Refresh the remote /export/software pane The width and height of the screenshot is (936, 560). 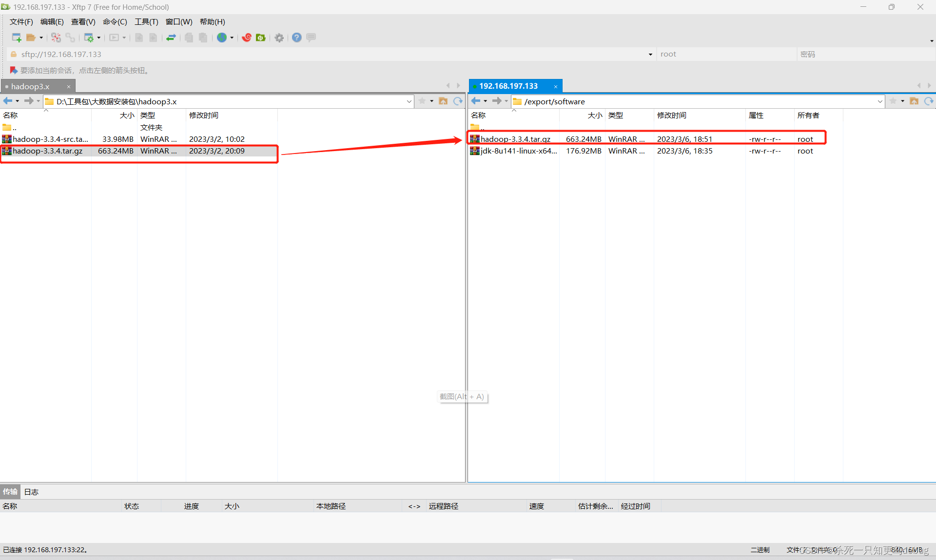pos(929,101)
